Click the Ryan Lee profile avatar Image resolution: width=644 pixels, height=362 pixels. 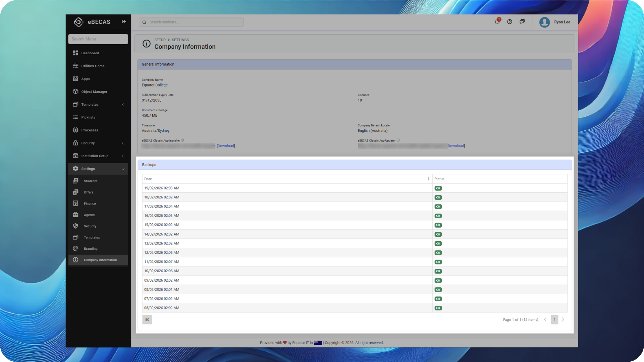click(x=544, y=22)
